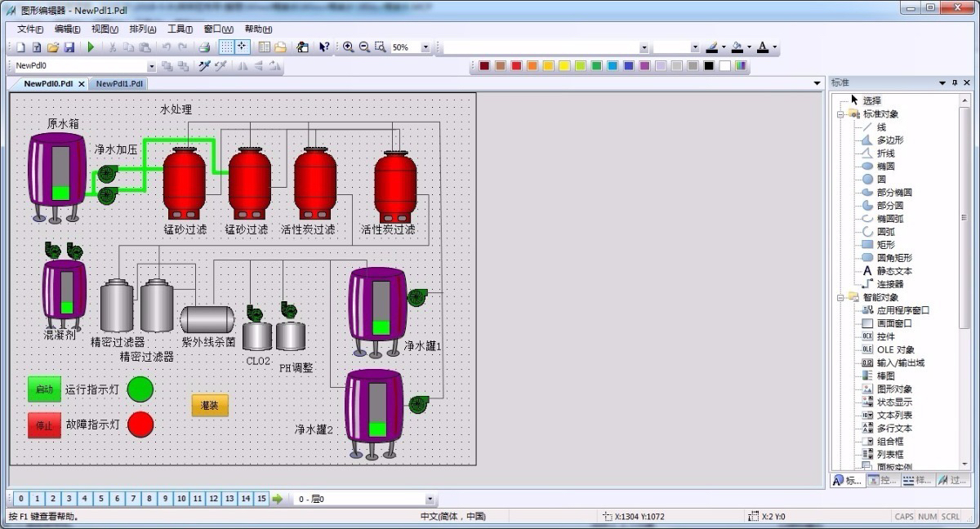Open the custom color palette swatch
980x529 pixels.
click(740, 66)
